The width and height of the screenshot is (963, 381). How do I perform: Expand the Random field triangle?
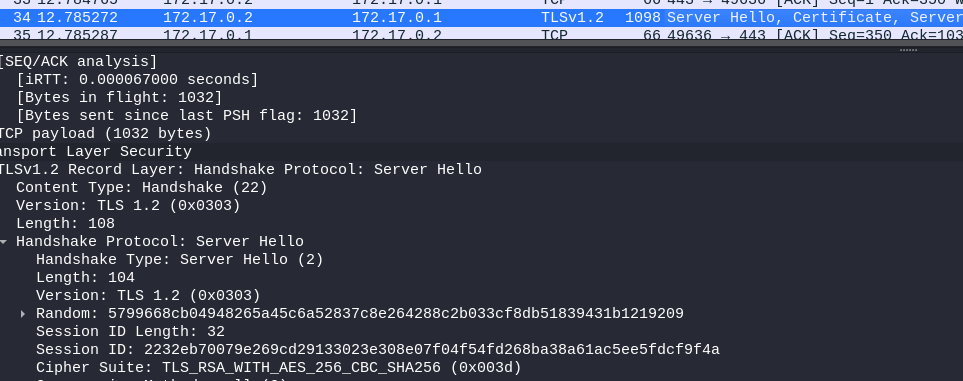pyautogui.click(x=23, y=314)
